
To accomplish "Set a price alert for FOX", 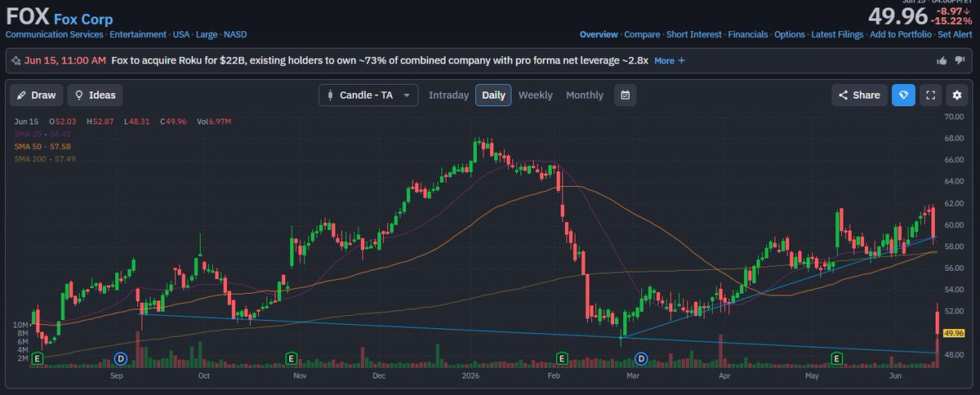I will tap(955, 35).
